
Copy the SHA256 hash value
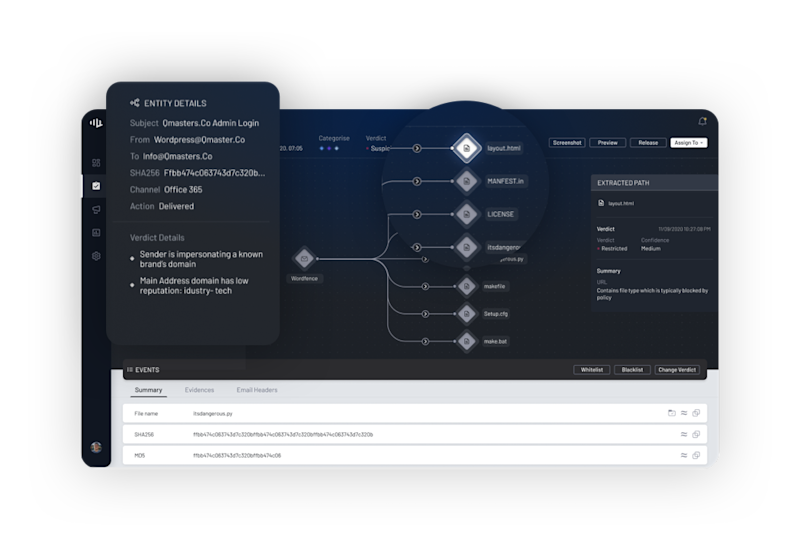pyautogui.click(x=696, y=434)
